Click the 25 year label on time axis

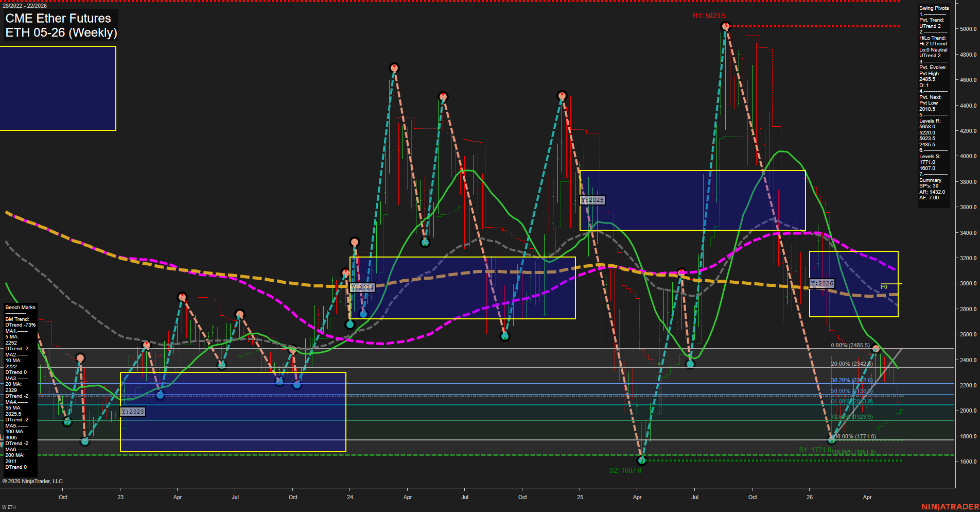(x=580, y=497)
